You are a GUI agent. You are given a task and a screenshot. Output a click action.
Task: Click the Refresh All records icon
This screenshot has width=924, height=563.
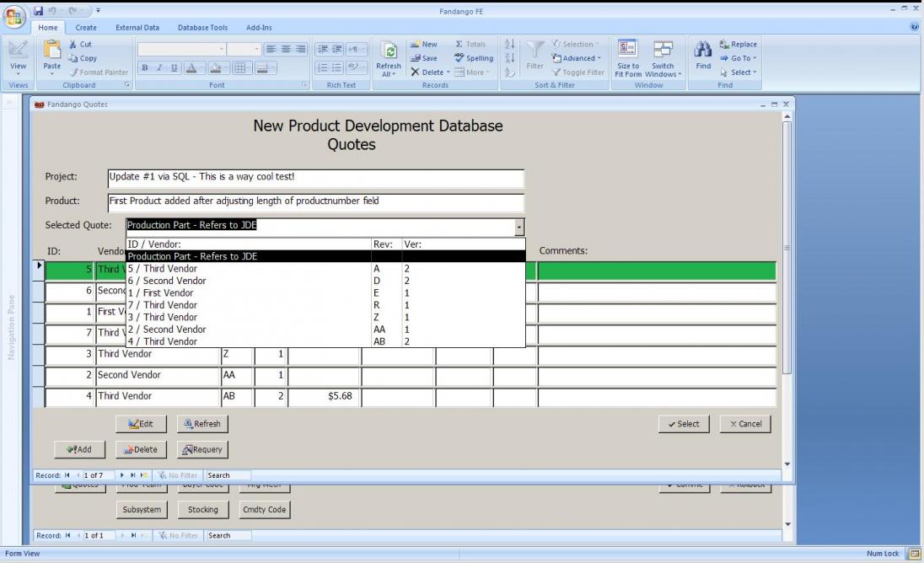point(389,51)
